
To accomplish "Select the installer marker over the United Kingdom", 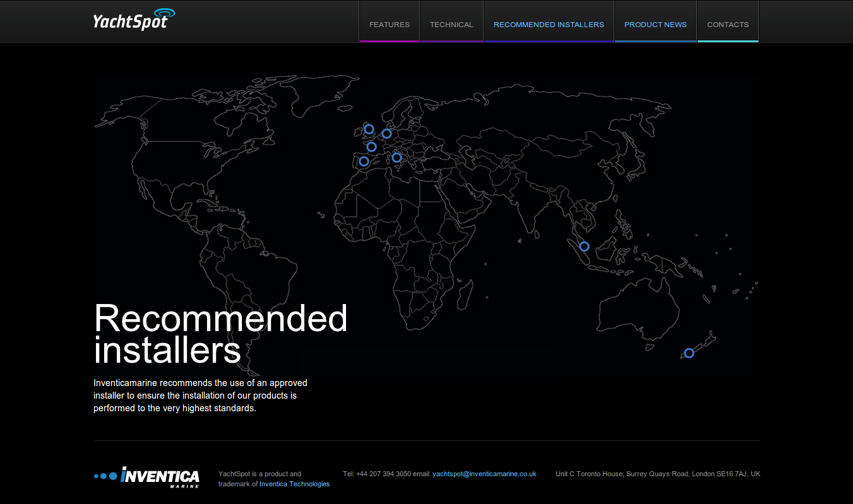I will [x=369, y=129].
